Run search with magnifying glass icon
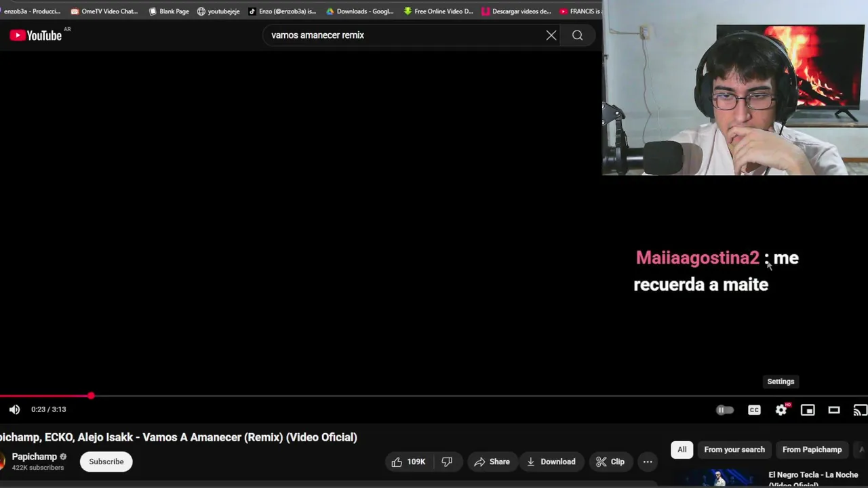This screenshot has width=868, height=488. tap(577, 35)
